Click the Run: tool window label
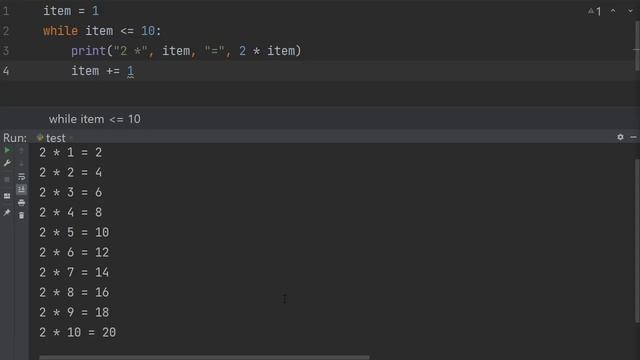This screenshot has width=640, height=360. 15,138
